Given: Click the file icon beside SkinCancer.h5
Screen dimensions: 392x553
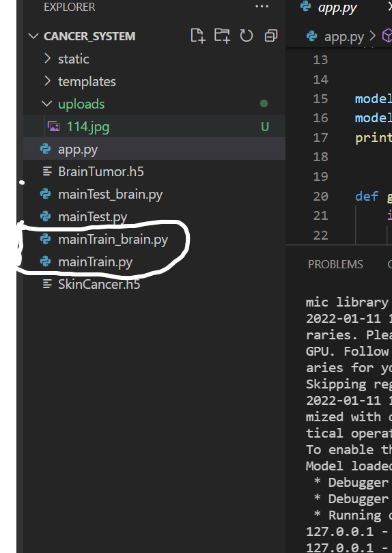Looking at the screenshot, I should tap(47, 284).
